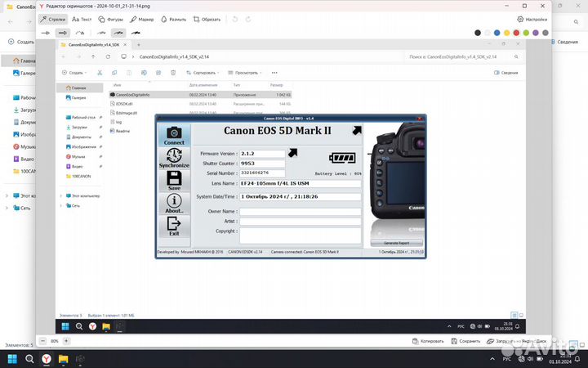The width and height of the screenshot is (588, 368).
Task: Pick the black color swatch
Action: [x=478, y=33]
